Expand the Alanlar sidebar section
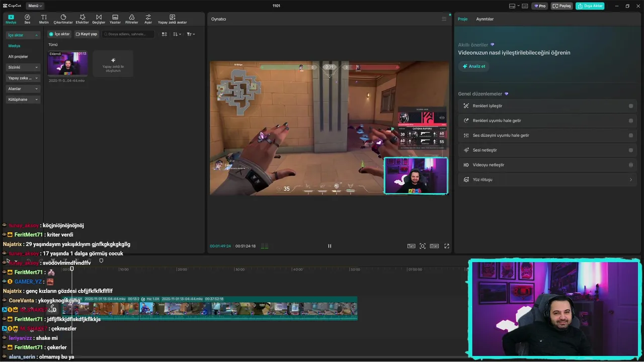Screen dimensions: 644x362 pyautogui.click(x=23, y=88)
